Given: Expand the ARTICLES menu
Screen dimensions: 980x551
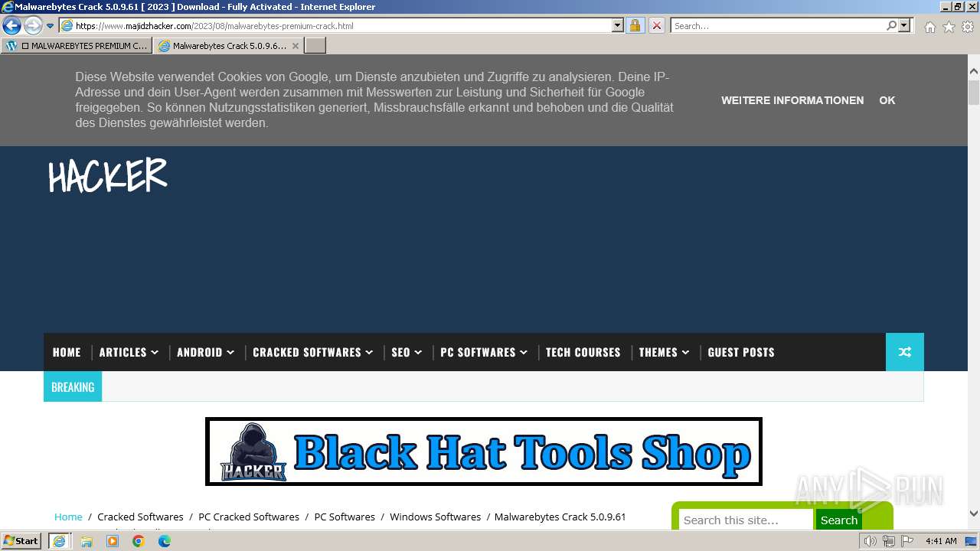Looking at the screenshot, I should [129, 352].
